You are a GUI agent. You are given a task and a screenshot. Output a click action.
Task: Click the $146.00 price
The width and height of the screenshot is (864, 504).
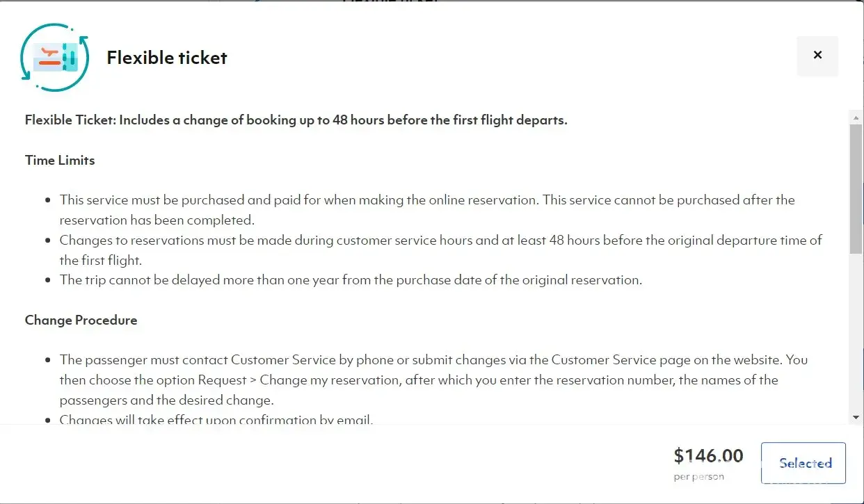pyautogui.click(x=708, y=456)
